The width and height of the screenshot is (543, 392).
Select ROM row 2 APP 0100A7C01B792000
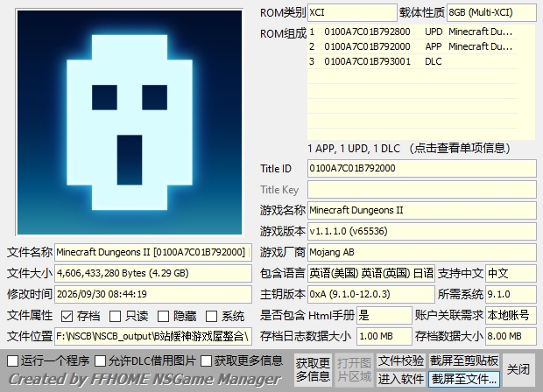tap(413, 46)
